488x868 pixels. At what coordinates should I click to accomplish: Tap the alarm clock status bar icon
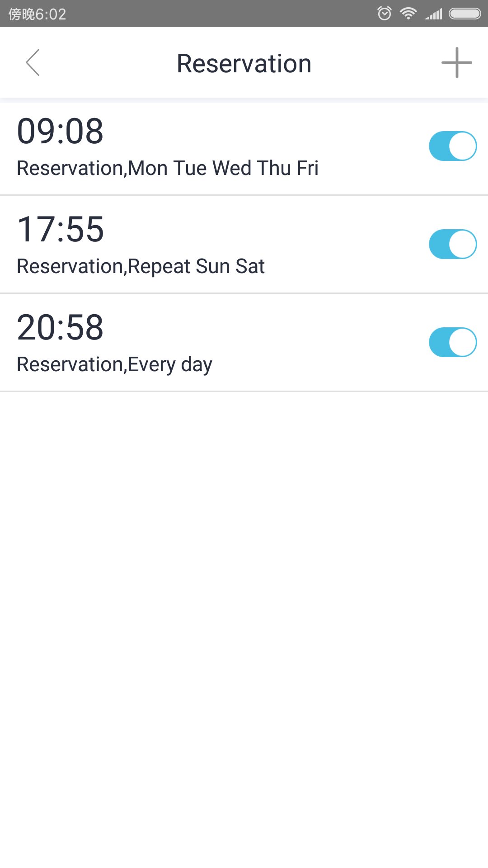384,14
